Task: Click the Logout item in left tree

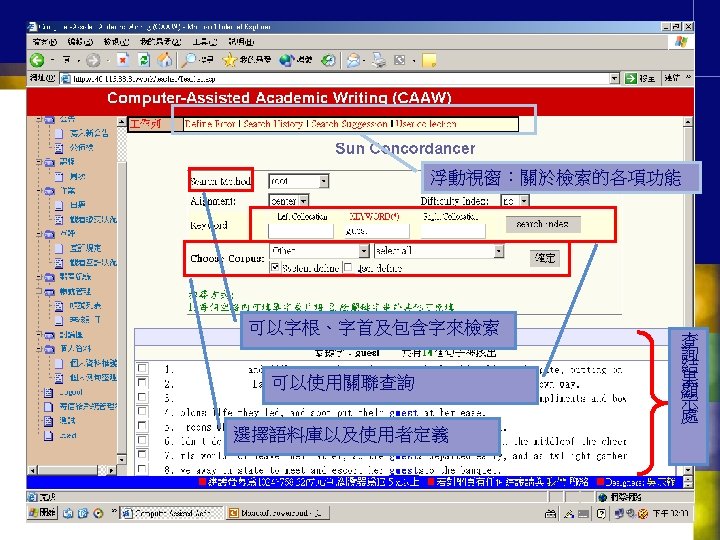Action: tap(71, 393)
